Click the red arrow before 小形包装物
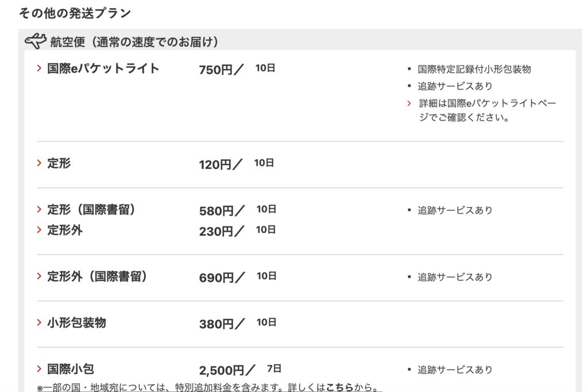The height and width of the screenshot is (392, 588). 39,323
